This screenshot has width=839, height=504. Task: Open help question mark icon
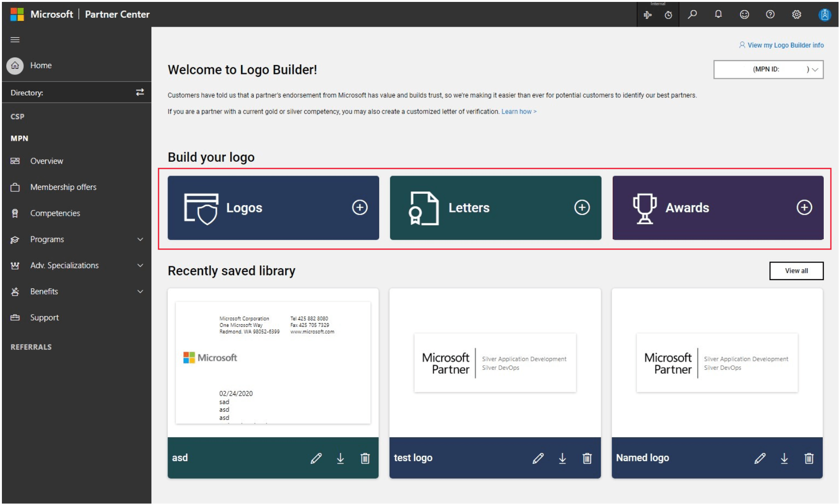point(770,14)
